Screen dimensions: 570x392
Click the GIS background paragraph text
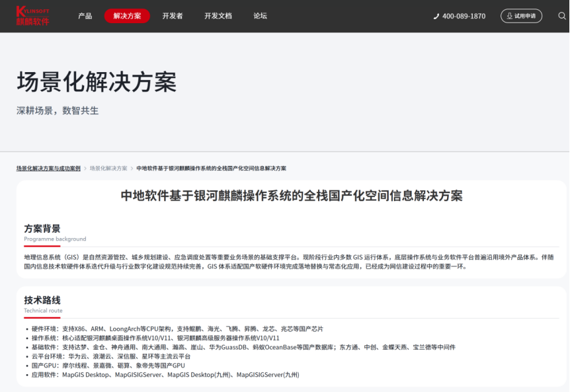(289, 262)
